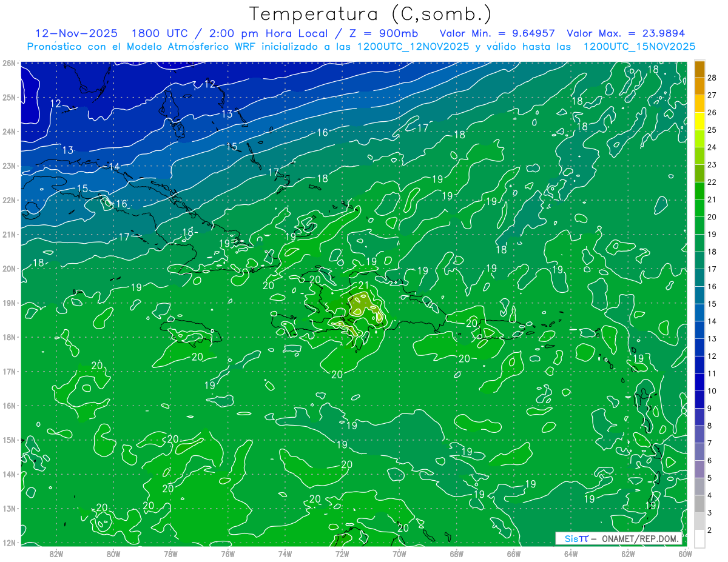The height and width of the screenshot is (562, 728).
Task: Click Valor Max. = 23.9894 text
Action: 626,33
